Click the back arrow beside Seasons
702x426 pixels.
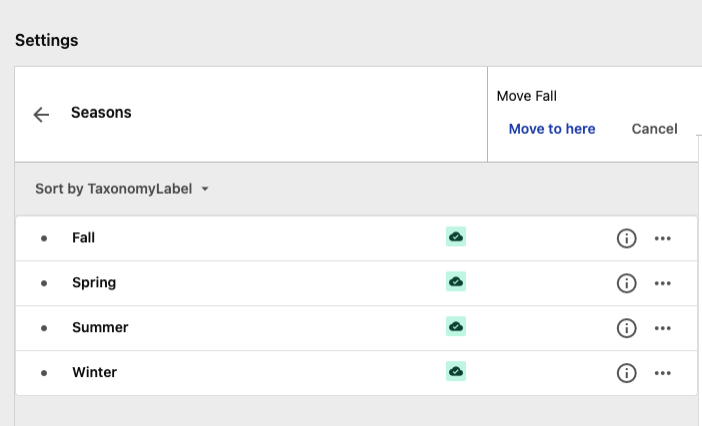point(41,114)
